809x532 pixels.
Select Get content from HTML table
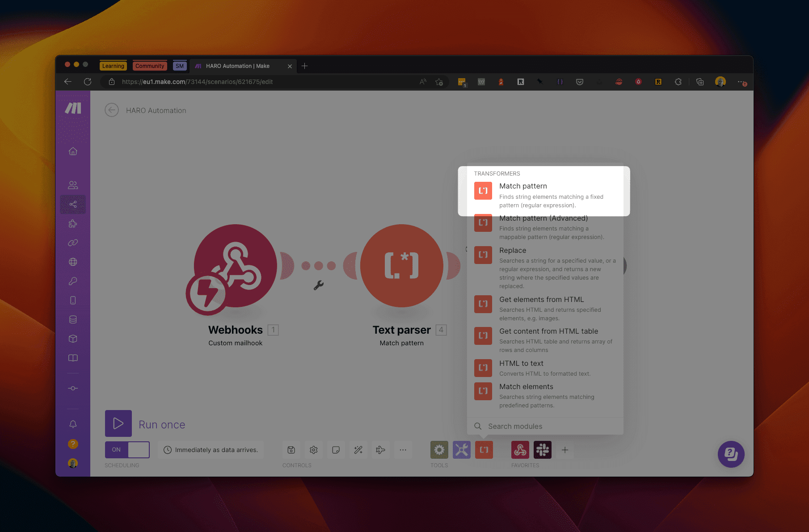[x=545, y=340]
